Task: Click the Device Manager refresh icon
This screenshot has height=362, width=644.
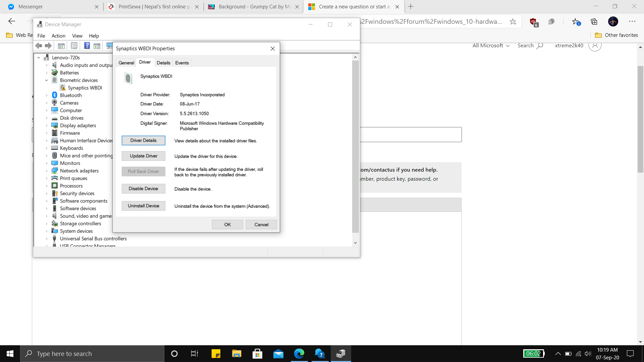Action: pos(109,46)
